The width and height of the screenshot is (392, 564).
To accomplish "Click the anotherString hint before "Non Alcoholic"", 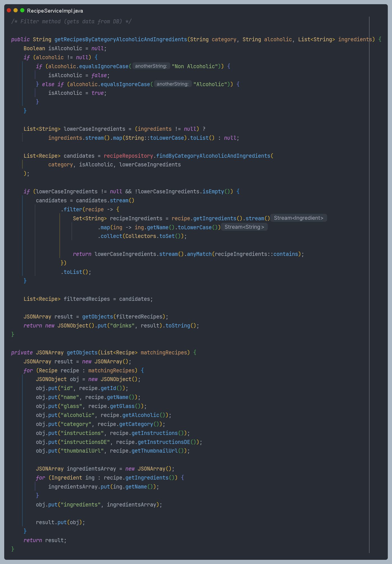I will pos(151,66).
